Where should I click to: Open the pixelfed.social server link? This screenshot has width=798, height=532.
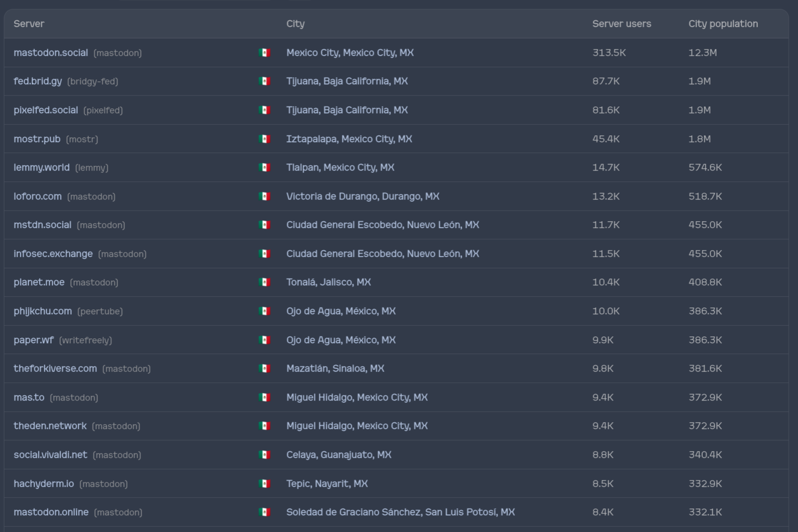[46, 110]
